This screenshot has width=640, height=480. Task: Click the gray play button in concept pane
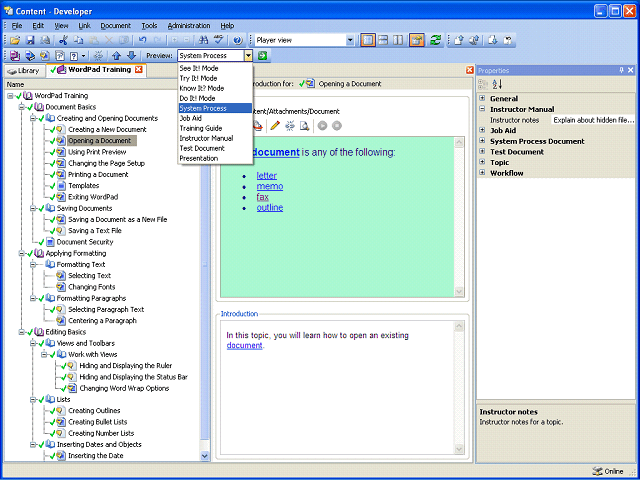pos(322,126)
